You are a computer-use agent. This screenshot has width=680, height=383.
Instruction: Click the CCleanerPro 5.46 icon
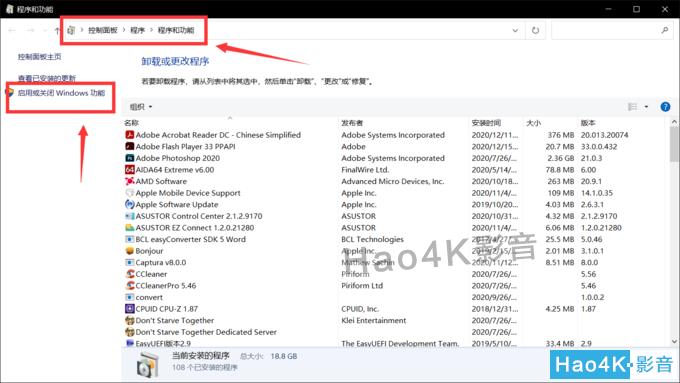pos(129,285)
